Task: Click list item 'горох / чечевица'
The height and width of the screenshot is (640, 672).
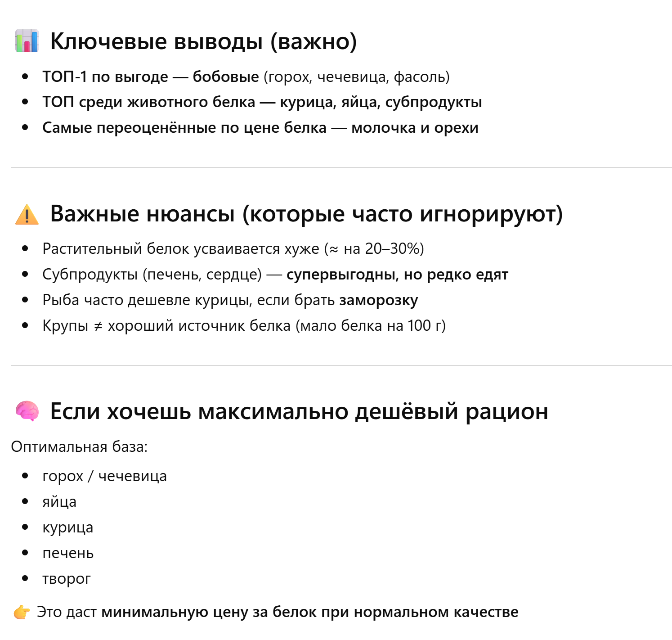Action: (x=104, y=476)
